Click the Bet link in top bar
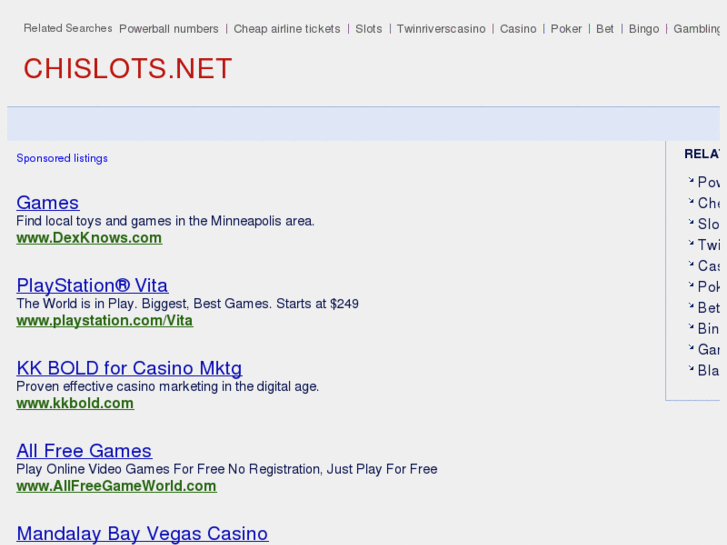This screenshot has height=545, width=727. coord(605,29)
